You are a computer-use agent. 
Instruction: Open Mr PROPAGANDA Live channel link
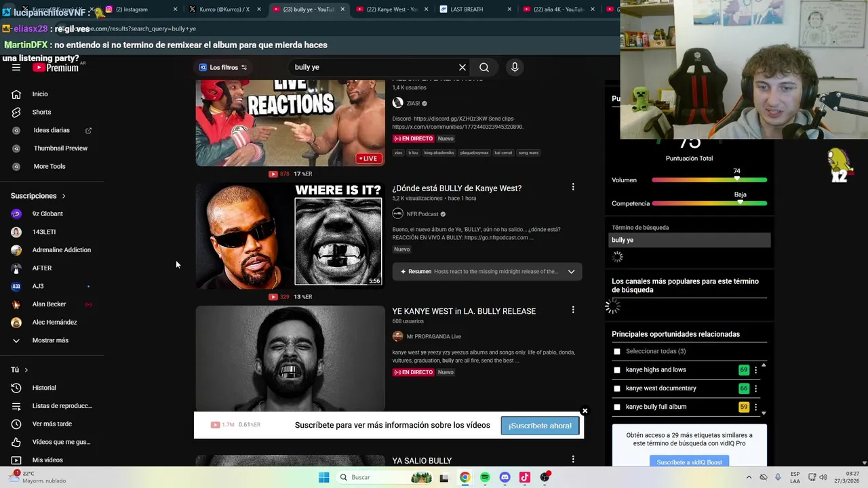coord(433,337)
